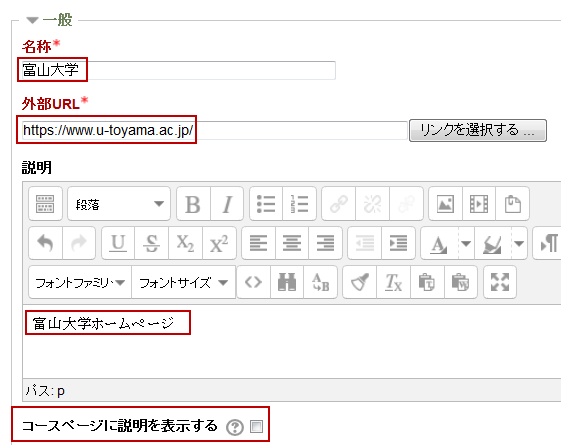This screenshot has width=561, height=445.
Task: Toggle fullscreen editor mode
Action: [500, 282]
